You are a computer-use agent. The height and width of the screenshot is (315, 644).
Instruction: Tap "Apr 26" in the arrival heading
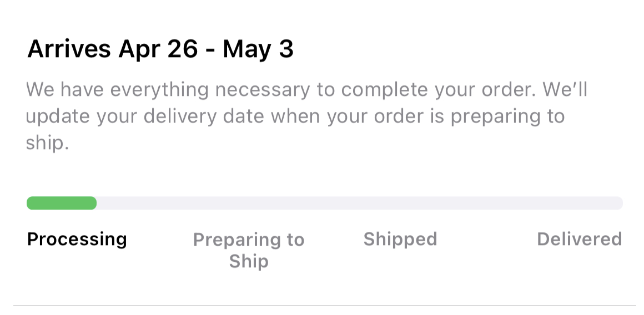[x=158, y=49]
